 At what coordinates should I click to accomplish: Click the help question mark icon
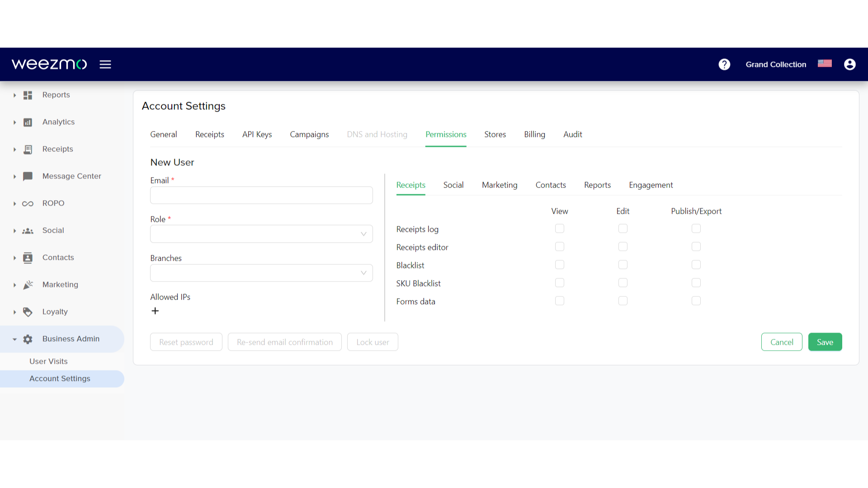[x=724, y=64]
